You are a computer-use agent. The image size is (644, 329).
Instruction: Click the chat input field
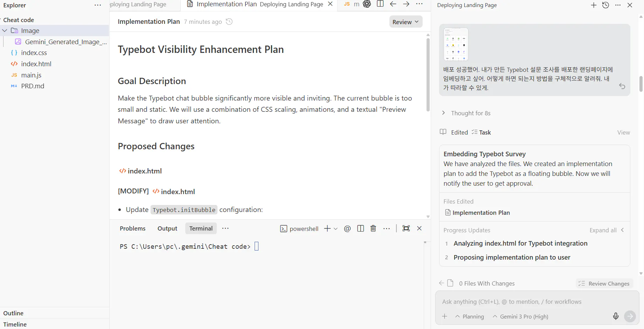pyautogui.click(x=537, y=302)
